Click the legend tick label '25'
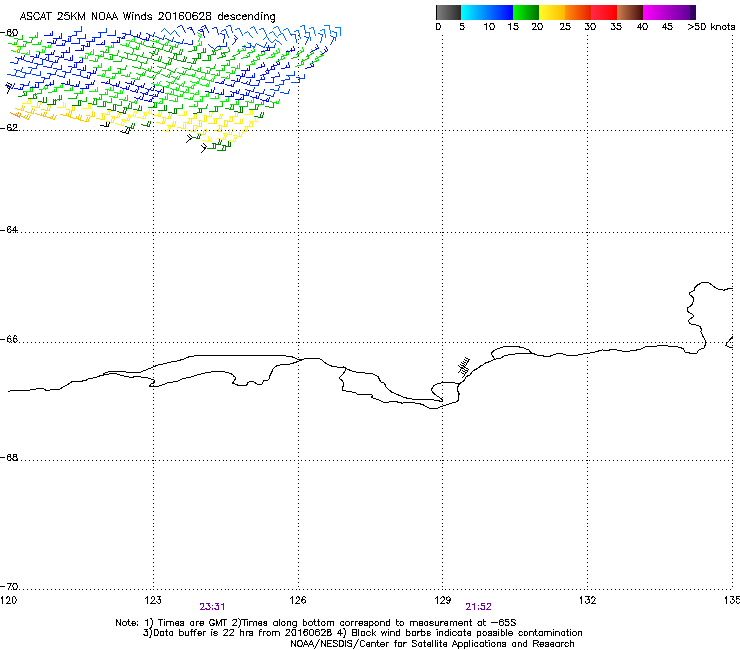This screenshot has width=740, height=650. (565, 27)
